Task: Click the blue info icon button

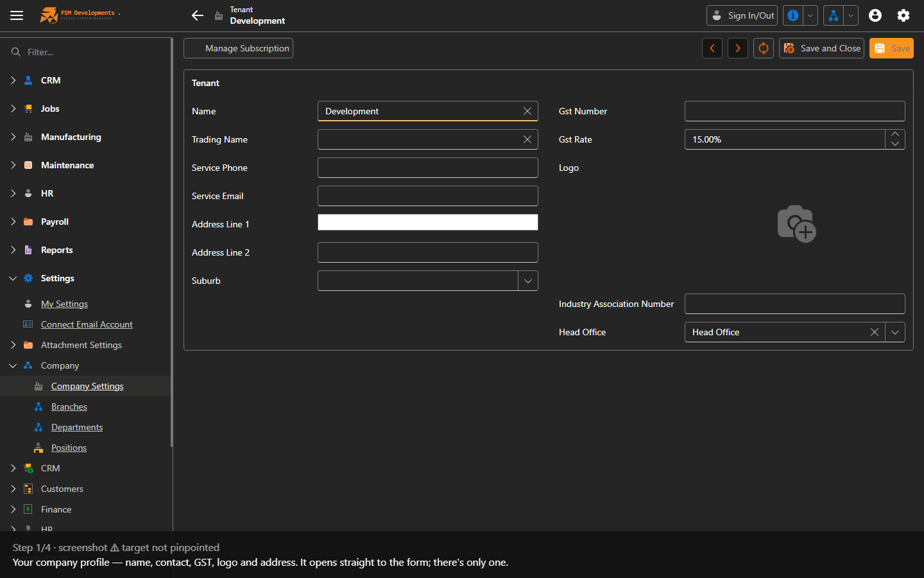Action: pos(793,15)
